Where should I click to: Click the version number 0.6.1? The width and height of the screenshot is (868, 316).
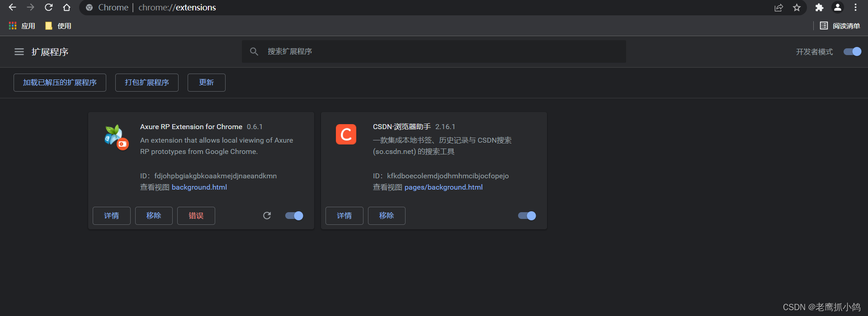click(255, 127)
